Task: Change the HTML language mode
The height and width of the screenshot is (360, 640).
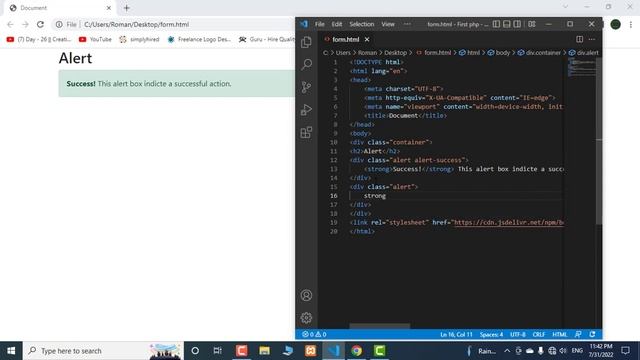Action: click(560, 334)
